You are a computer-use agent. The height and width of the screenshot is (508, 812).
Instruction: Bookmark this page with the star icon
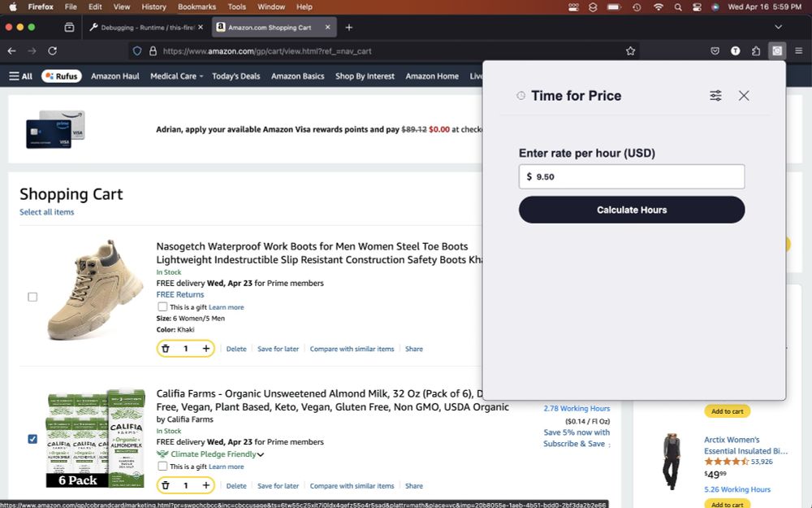click(x=630, y=50)
